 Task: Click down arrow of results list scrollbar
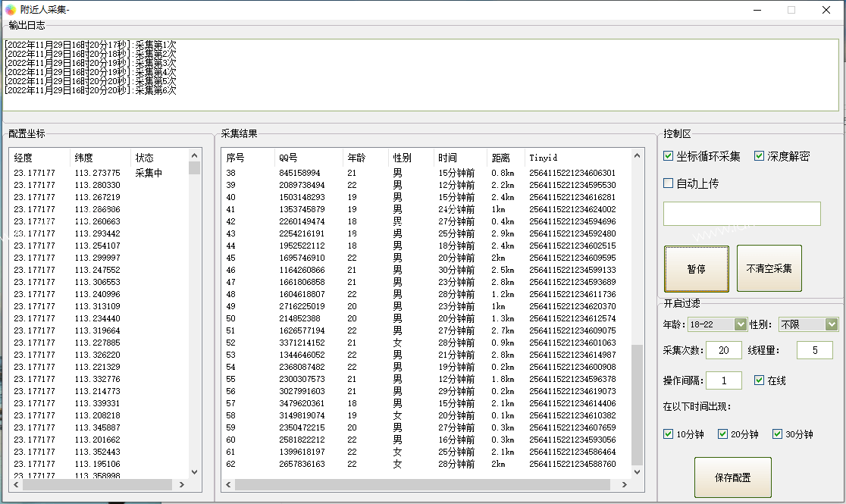(x=638, y=472)
